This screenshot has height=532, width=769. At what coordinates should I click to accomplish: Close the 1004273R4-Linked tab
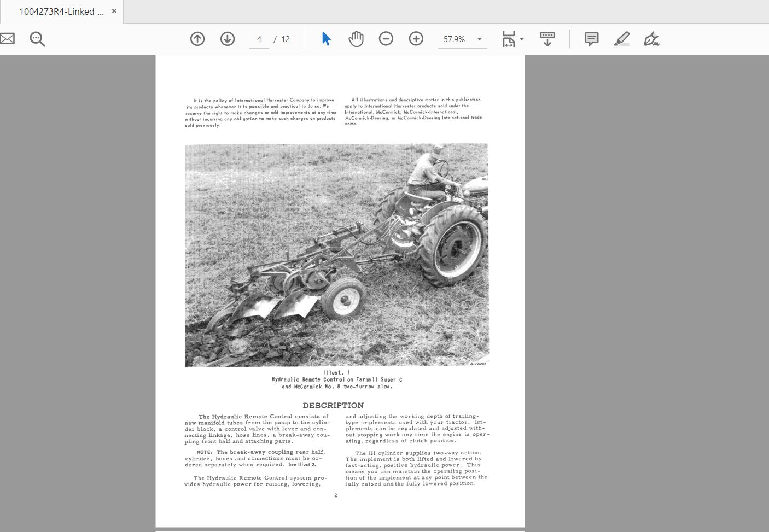click(114, 11)
